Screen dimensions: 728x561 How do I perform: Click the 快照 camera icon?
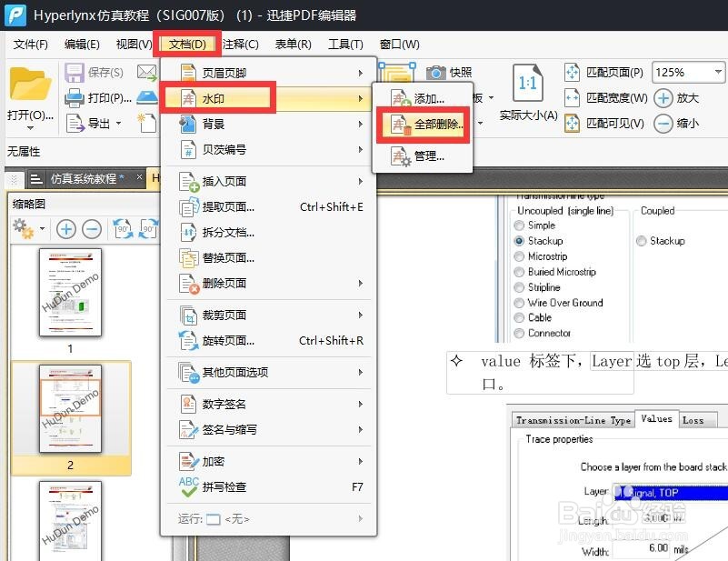[x=435, y=73]
